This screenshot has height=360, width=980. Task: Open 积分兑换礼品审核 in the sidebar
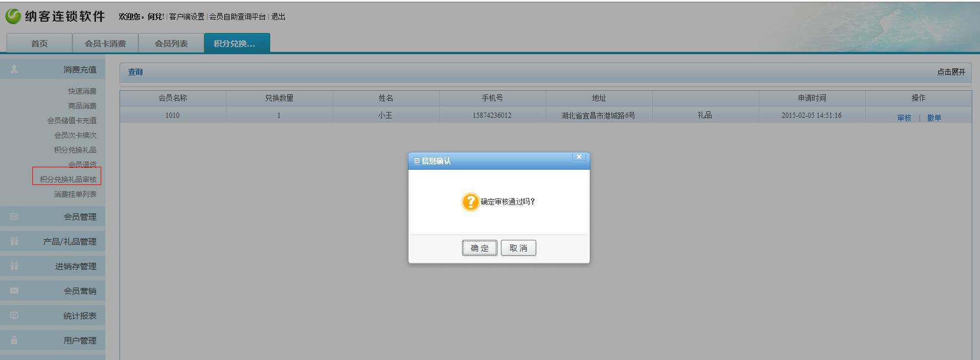pos(68,179)
